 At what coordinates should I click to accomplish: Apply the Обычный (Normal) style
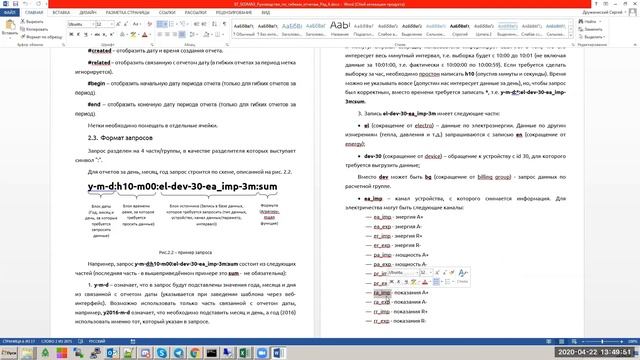click(x=244, y=30)
